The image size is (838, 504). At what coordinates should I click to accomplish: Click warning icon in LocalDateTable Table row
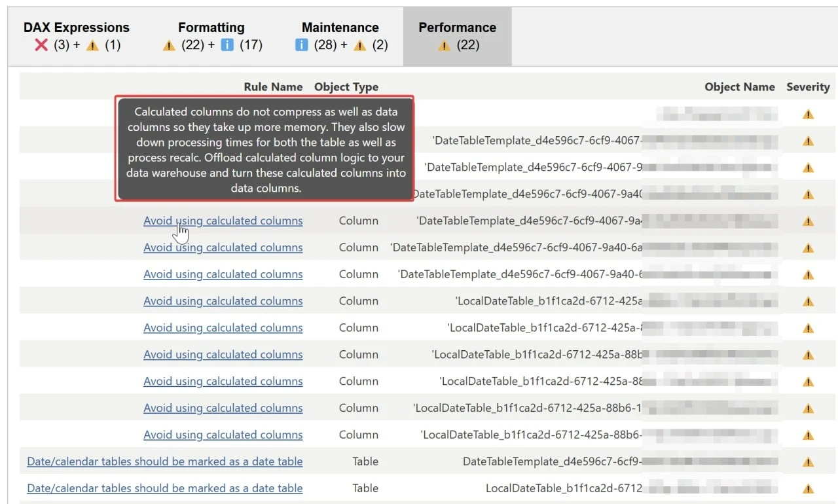click(809, 489)
